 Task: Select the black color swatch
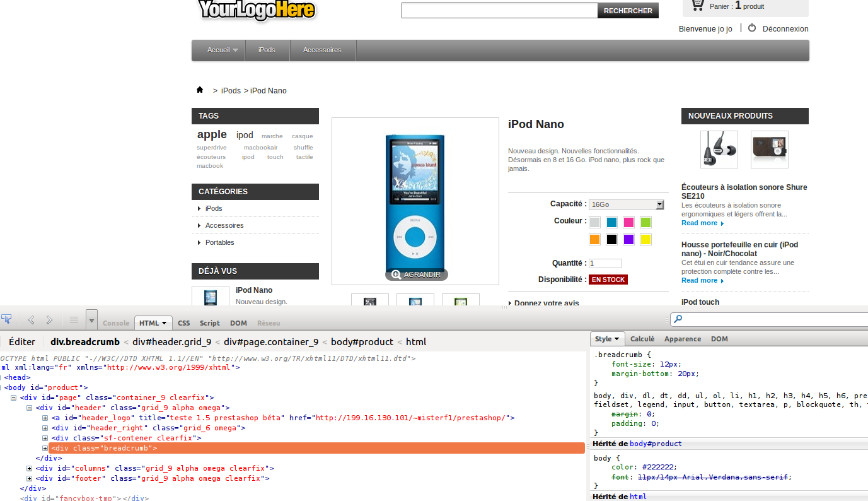[x=611, y=239]
